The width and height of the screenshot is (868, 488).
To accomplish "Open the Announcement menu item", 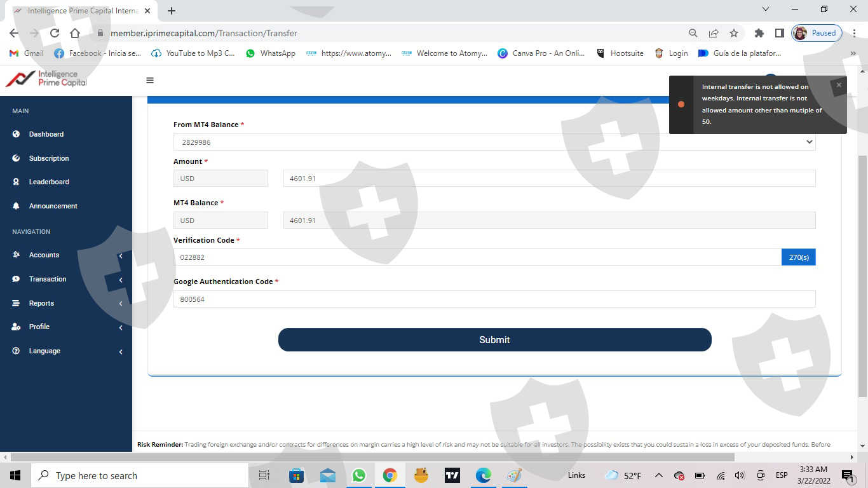I will 53,206.
